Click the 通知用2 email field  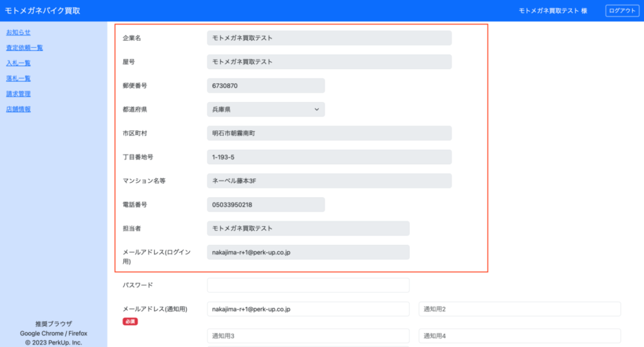519,309
